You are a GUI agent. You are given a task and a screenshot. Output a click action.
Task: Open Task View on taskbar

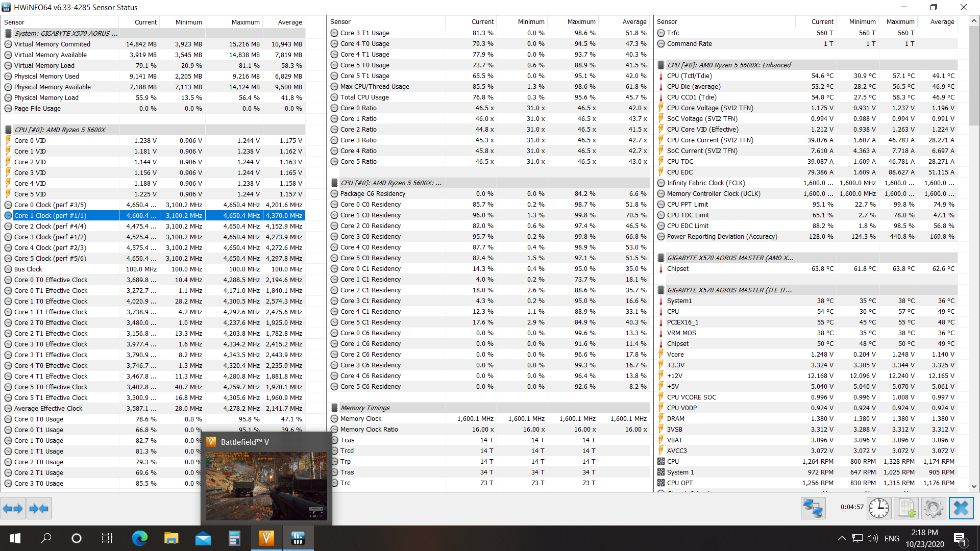(107, 538)
